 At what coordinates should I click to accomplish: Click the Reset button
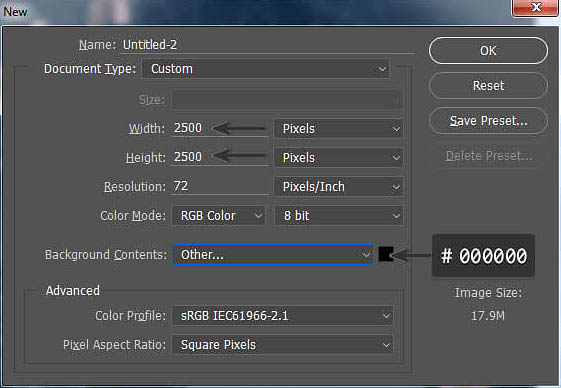[488, 86]
